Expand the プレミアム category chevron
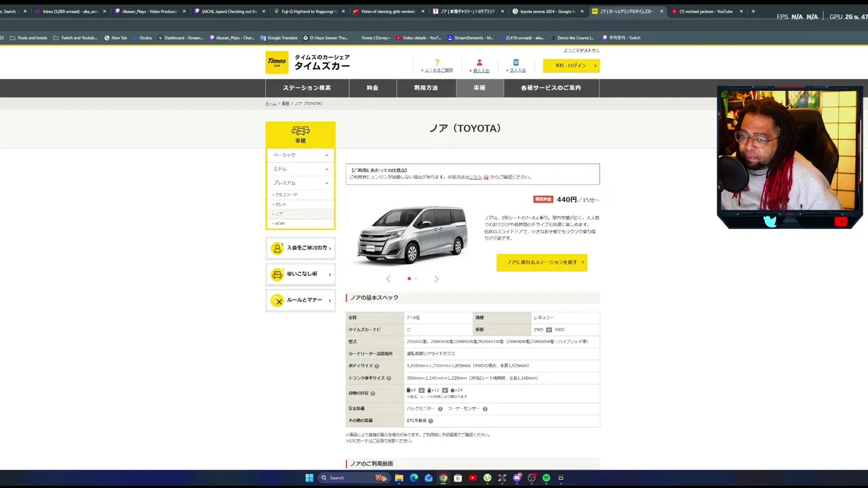Viewport: 868px width, 488px height. coord(327,183)
